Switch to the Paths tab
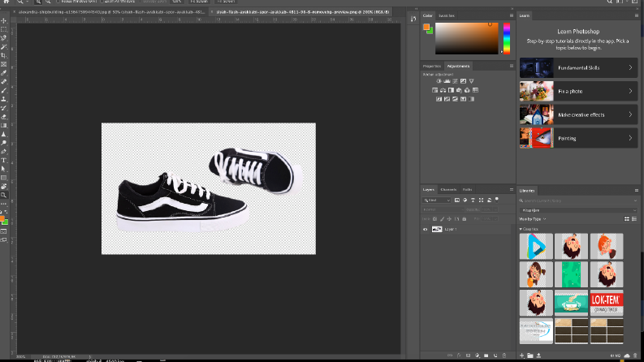 tap(468, 190)
